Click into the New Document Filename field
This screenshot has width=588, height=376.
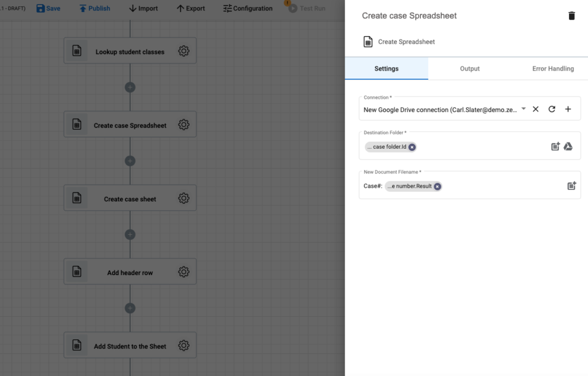(470, 186)
